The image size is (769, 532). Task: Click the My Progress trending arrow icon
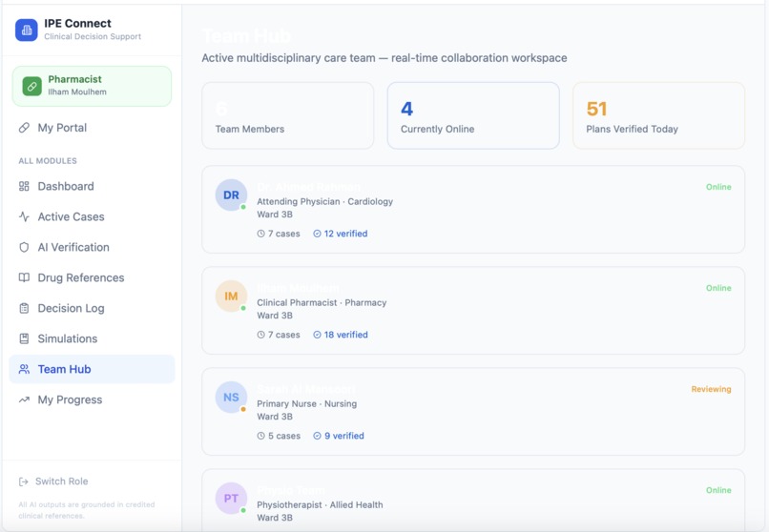(x=24, y=399)
